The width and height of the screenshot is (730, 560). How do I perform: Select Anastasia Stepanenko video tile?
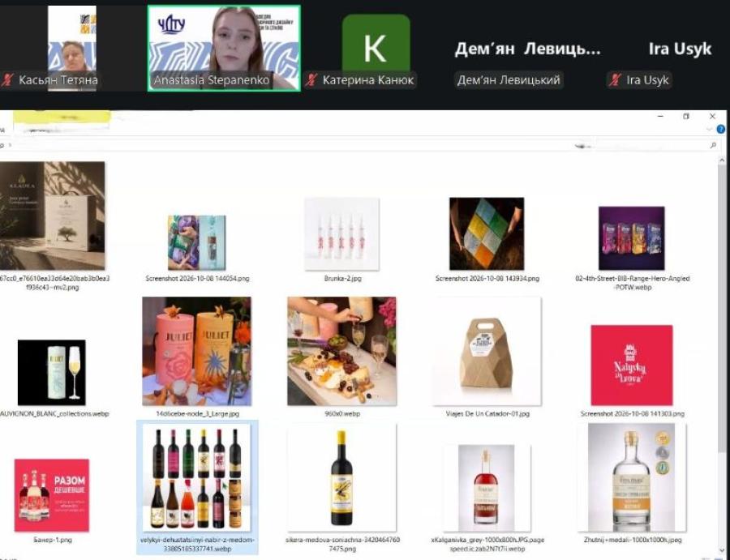pos(224,48)
